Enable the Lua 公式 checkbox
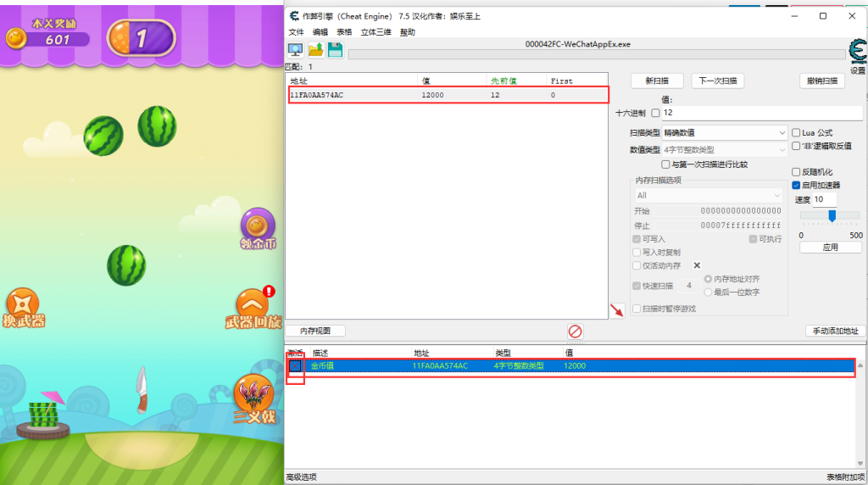868x485 pixels. pos(796,133)
